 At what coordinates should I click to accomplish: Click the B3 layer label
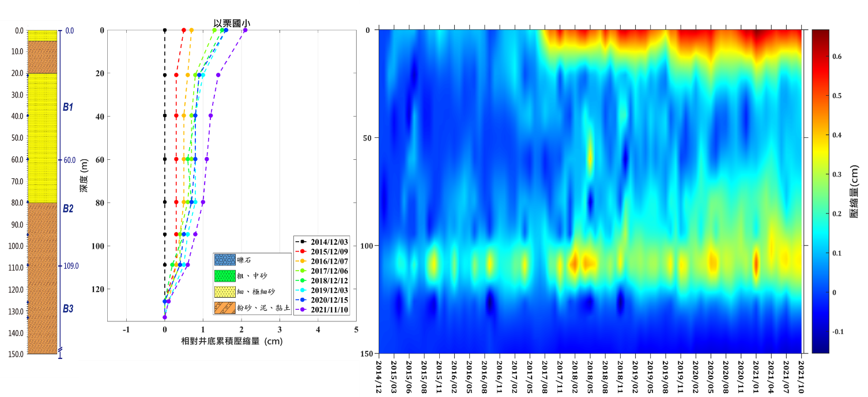click(68, 309)
